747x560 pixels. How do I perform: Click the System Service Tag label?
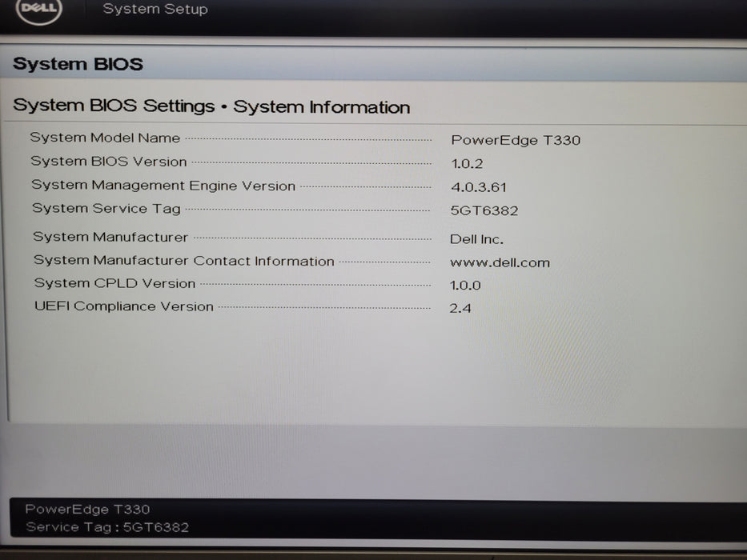point(106,209)
